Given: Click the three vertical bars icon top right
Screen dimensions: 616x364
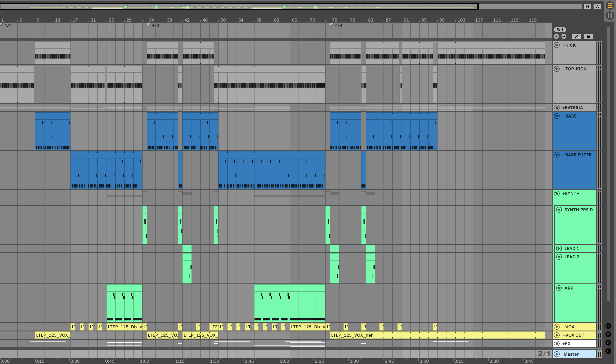Looking at the screenshot, I should pos(610,16).
